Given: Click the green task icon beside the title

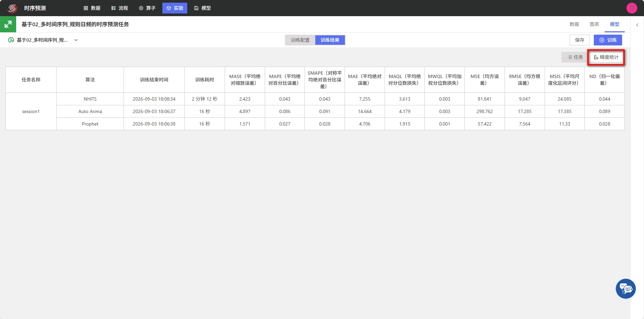Looking at the screenshot, I should point(8,24).
